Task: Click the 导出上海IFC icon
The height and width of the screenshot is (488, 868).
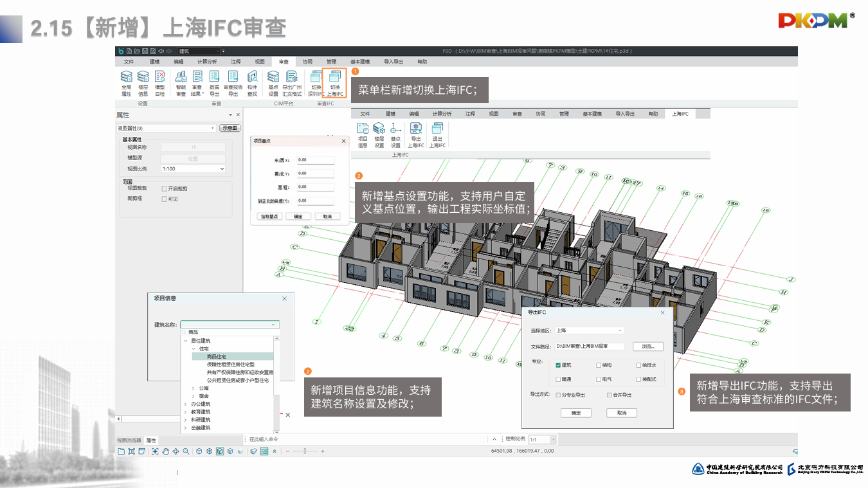Action: coord(415,134)
